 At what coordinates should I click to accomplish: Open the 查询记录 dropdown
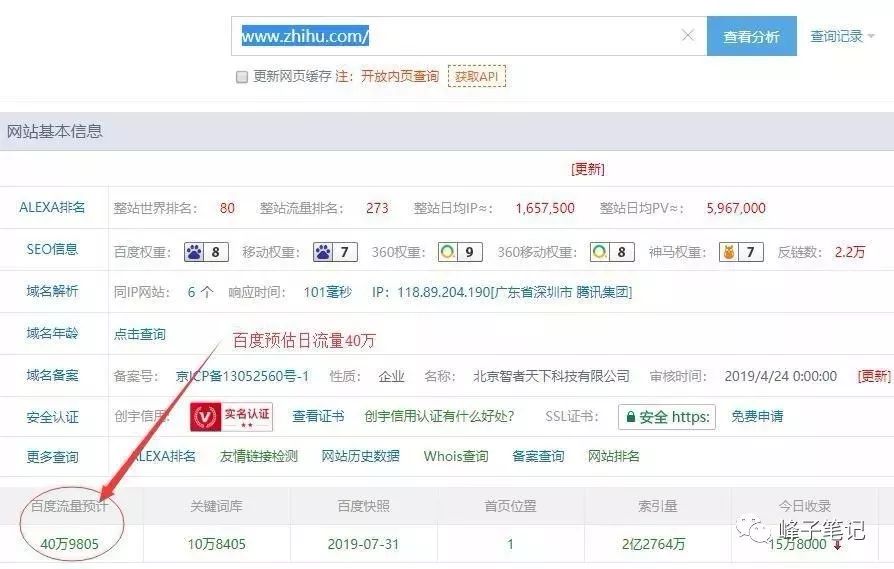[842, 36]
